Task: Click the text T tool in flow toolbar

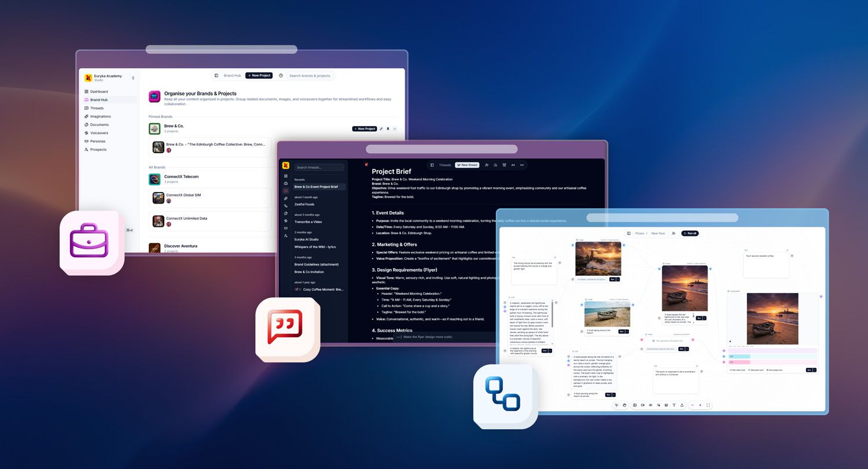Action: [x=674, y=405]
